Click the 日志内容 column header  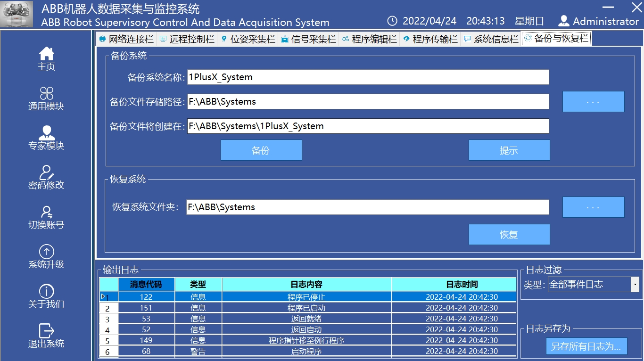pos(306,284)
